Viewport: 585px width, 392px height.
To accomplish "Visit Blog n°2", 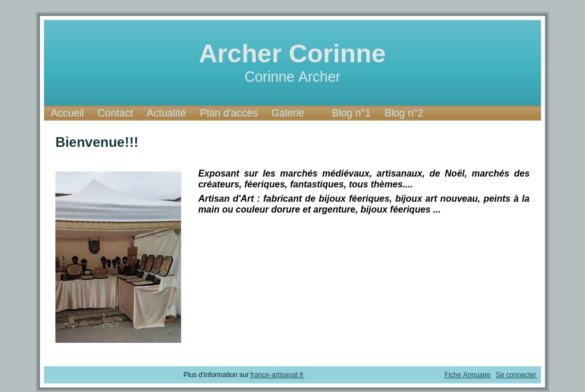I will [x=404, y=113].
